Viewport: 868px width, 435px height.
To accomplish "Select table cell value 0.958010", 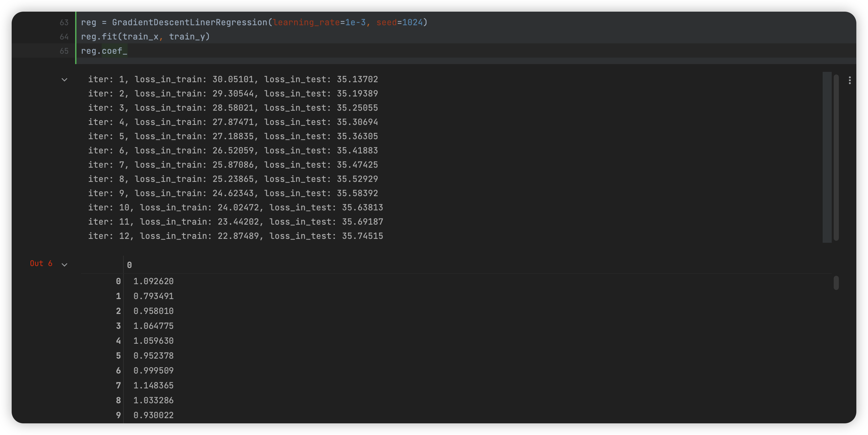I will pos(153,311).
